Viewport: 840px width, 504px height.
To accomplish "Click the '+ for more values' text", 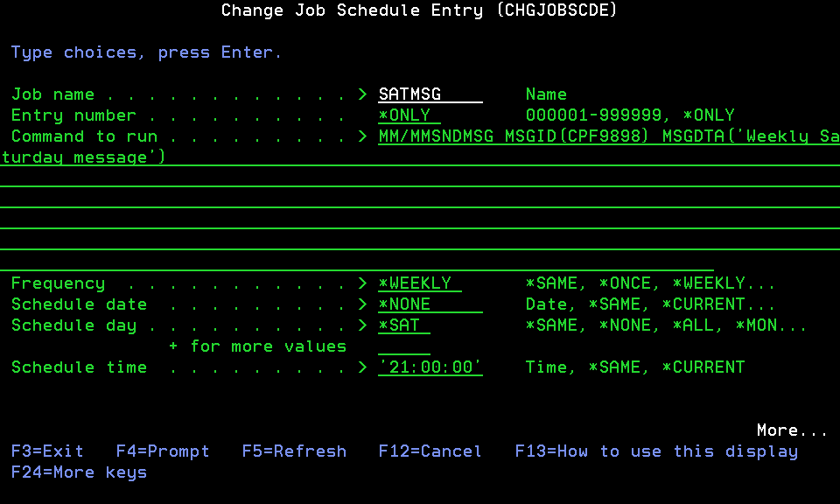I will [257, 346].
